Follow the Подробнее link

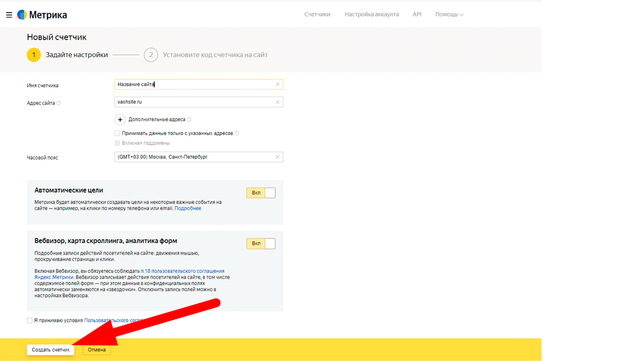[187, 209]
